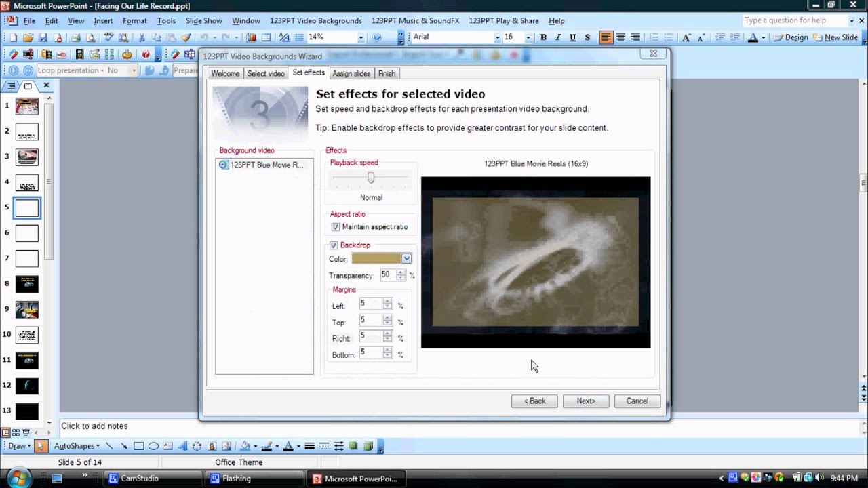This screenshot has width=868, height=488.
Task: Click the Insert WordArt icon
Action: point(182,446)
